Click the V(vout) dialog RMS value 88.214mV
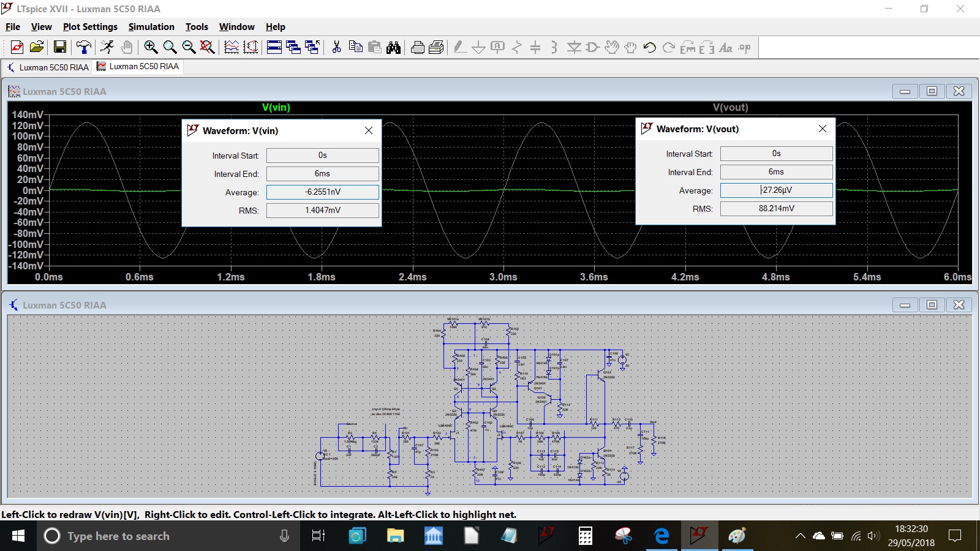The height and width of the screenshot is (551, 980). [777, 208]
